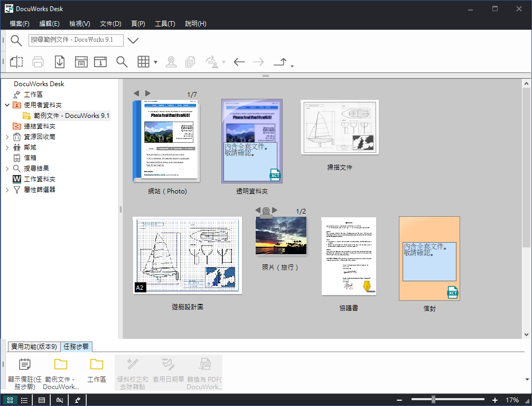Open the rotate 90 dropdown arrow
The image size is (532, 406).
pyautogui.click(x=223, y=62)
